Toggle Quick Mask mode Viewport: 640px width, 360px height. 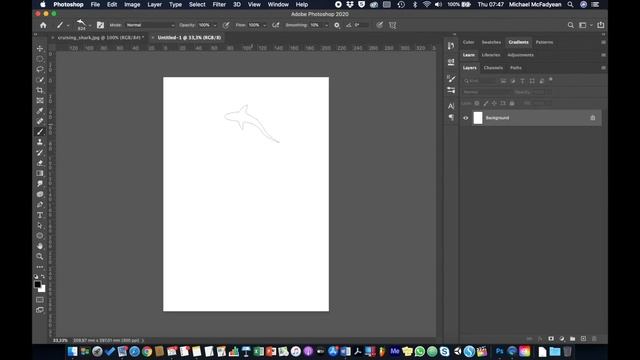tap(40, 300)
